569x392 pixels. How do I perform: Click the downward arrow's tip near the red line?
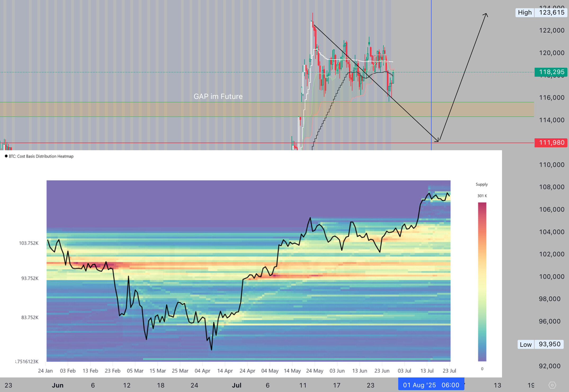pyautogui.click(x=438, y=141)
